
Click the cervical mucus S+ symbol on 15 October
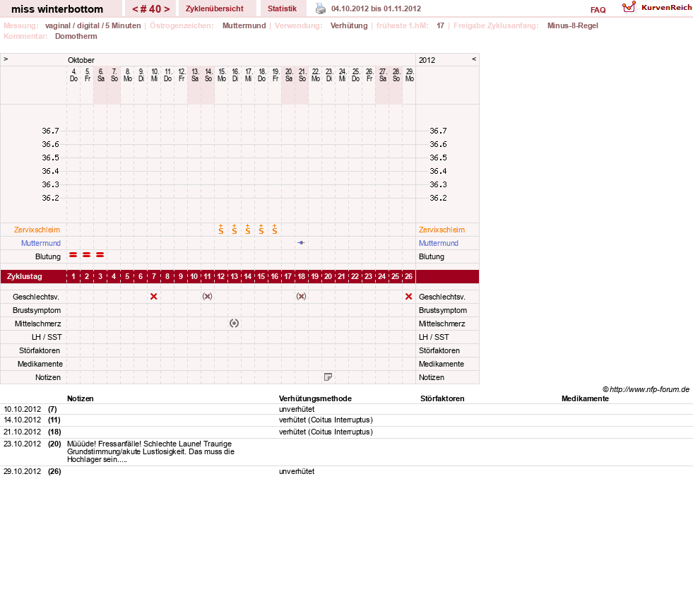coord(221,229)
